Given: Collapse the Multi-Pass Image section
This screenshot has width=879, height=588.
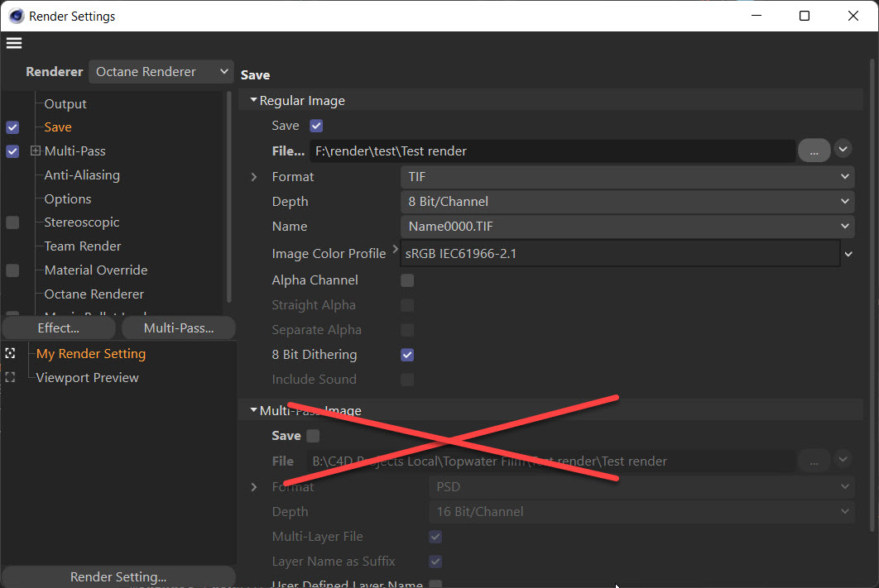Looking at the screenshot, I should click(253, 410).
